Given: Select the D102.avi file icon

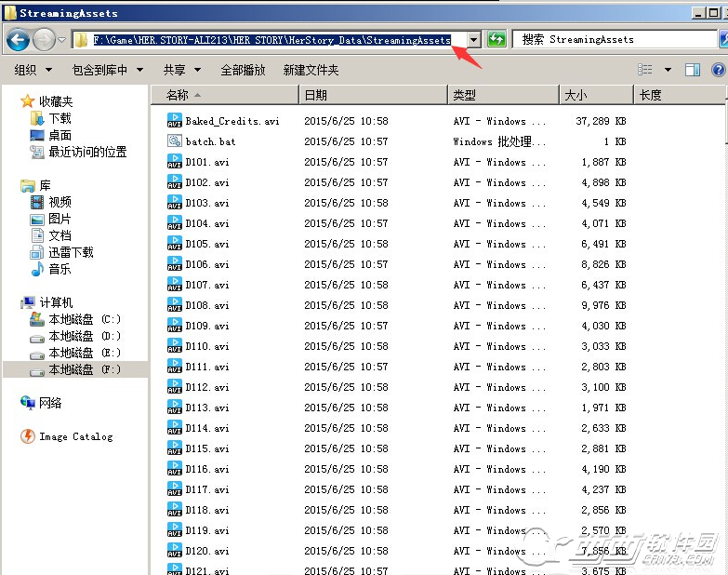Looking at the screenshot, I should coord(175,181).
